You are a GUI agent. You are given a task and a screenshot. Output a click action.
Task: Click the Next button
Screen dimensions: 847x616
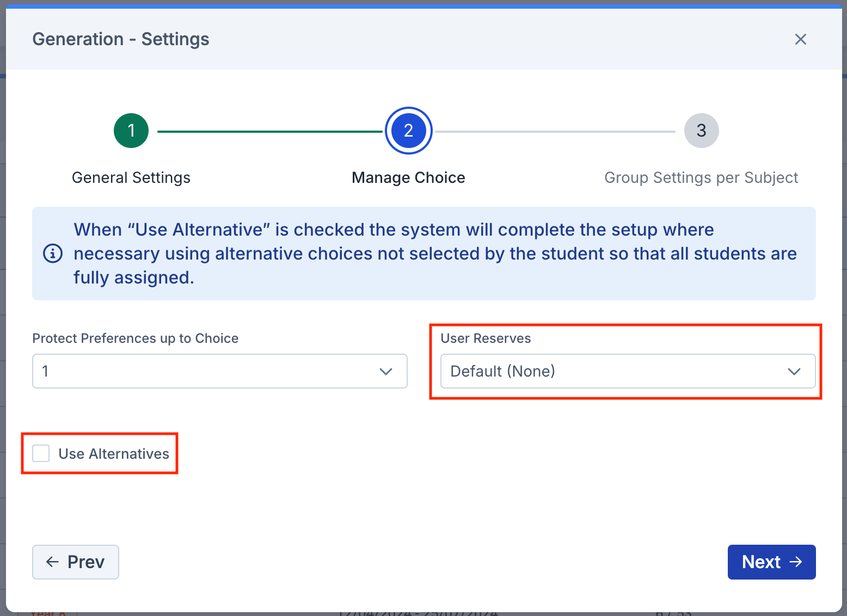pyautogui.click(x=772, y=562)
